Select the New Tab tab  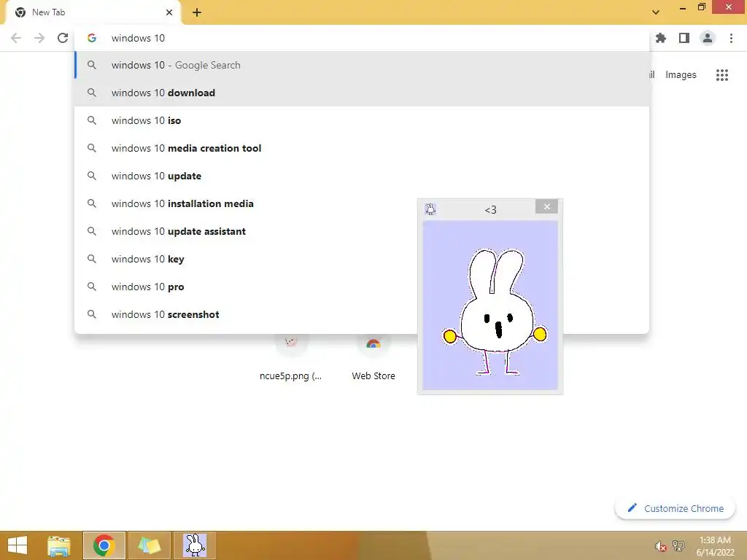(x=93, y=12)
